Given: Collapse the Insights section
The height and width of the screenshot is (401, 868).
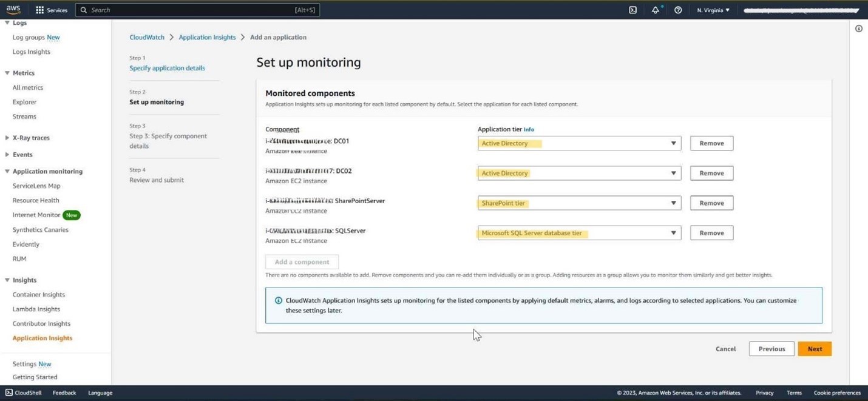Looking at the screenshot, I should 7,280.
